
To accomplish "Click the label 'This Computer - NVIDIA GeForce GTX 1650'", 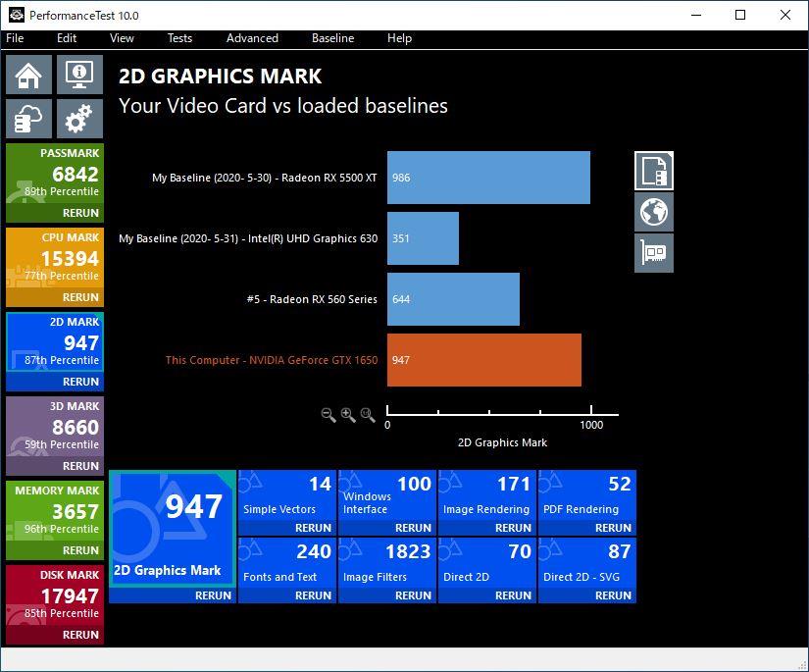I will [272, 360].
